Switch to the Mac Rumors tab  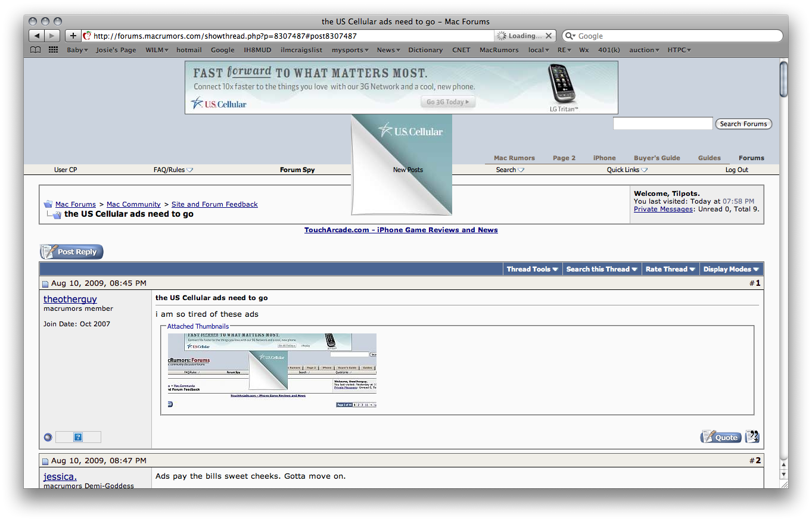(x=515, y=158)
